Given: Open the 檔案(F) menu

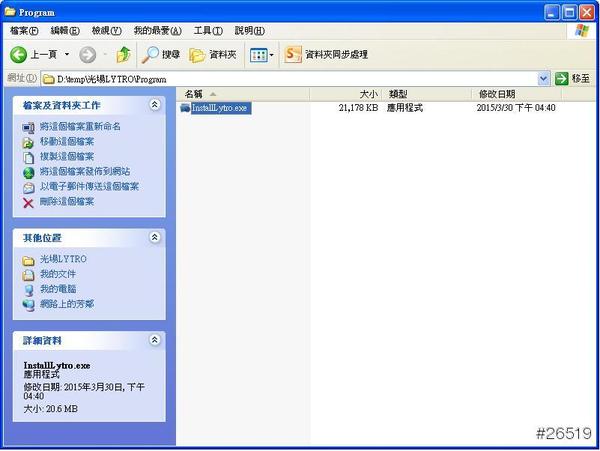Looking at the screenshot, I should (24, 31).
